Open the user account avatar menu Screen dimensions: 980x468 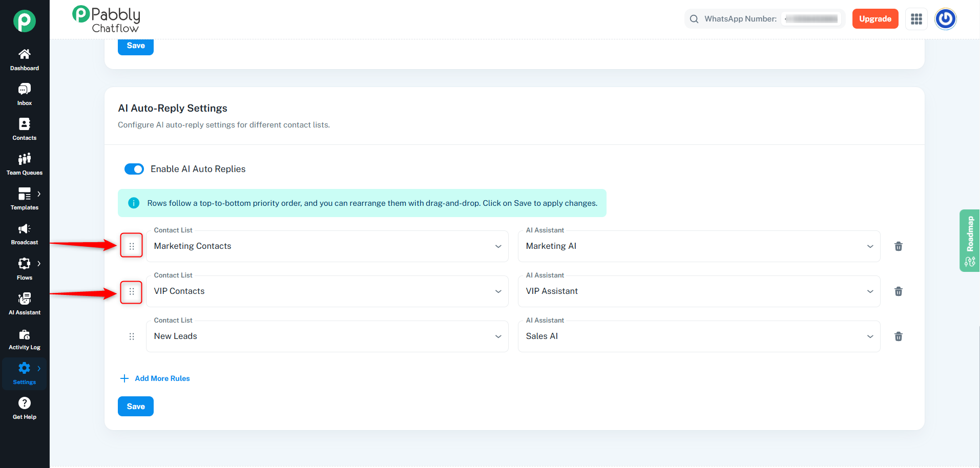coord(946,19)
